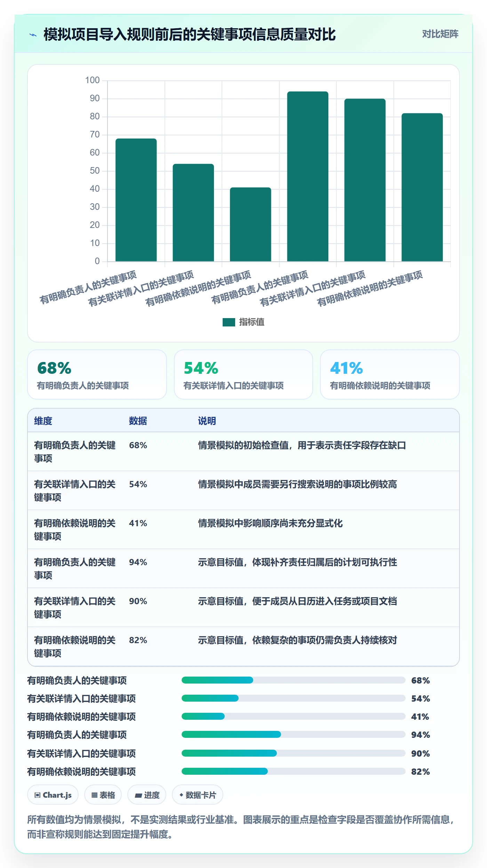
Task: Click the 维度 cell in the table's 82% row
Action: (75, 646)
